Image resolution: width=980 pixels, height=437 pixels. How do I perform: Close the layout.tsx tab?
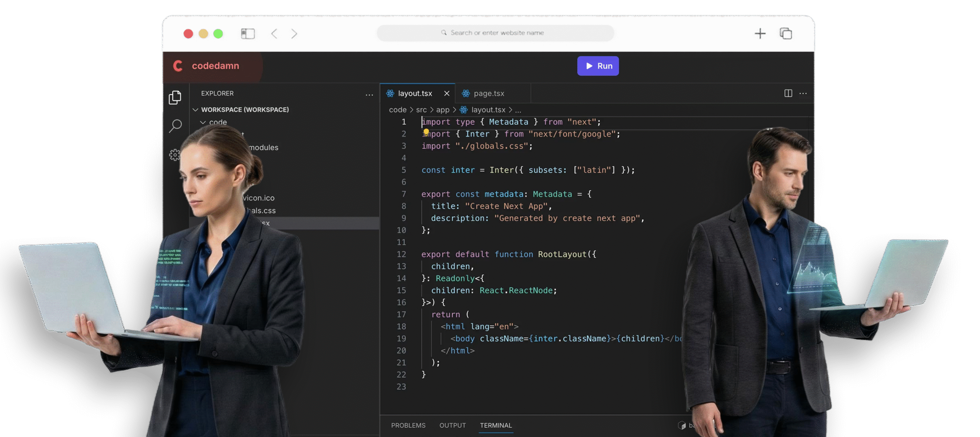(446, 93)
